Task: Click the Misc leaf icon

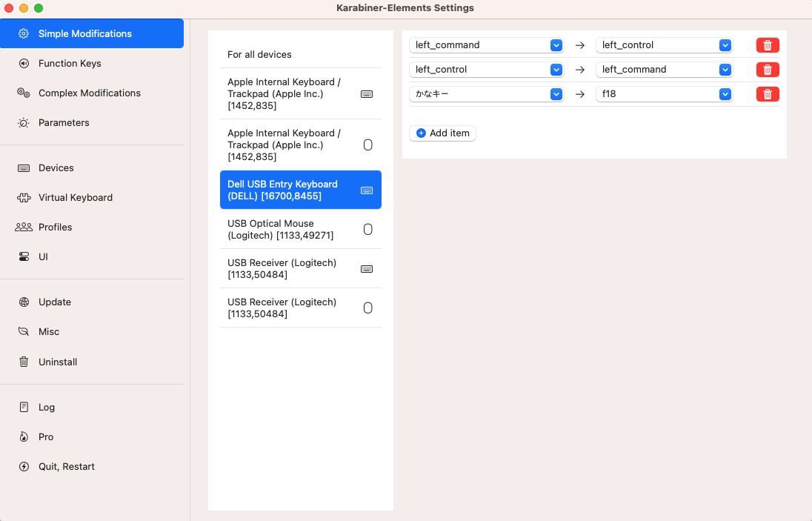Action: [x=24, y=331]
